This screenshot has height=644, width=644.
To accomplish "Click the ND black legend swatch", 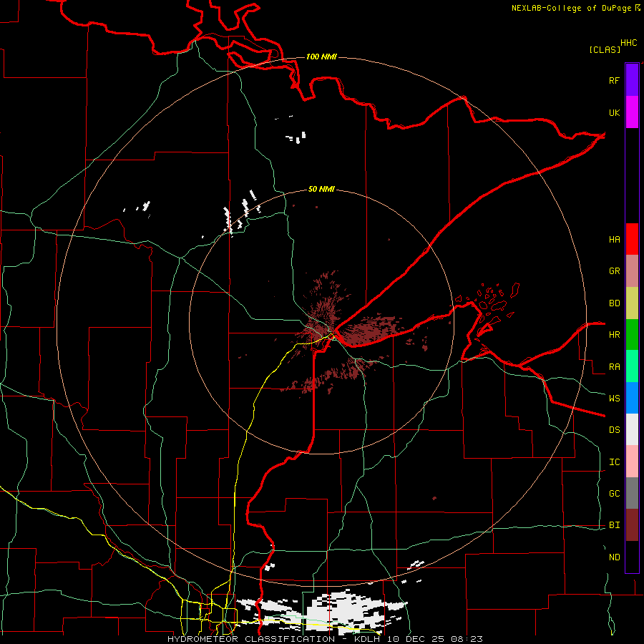I will (x=632, y=557).
